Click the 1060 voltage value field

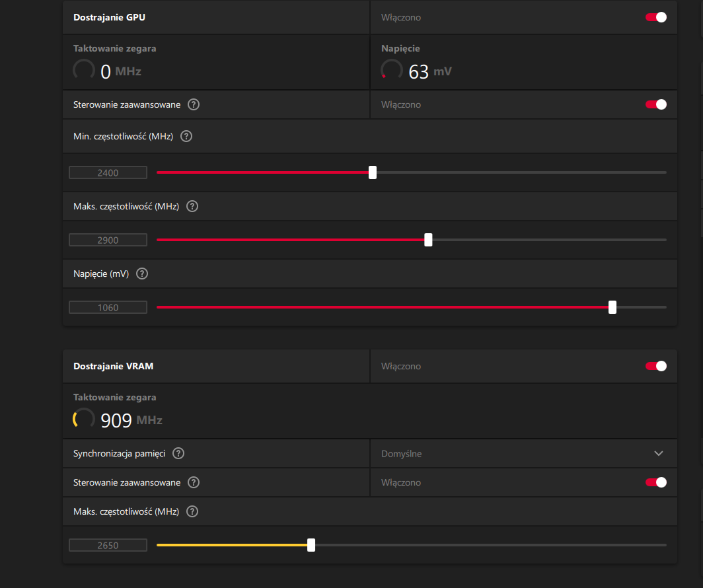coord(108,308)
